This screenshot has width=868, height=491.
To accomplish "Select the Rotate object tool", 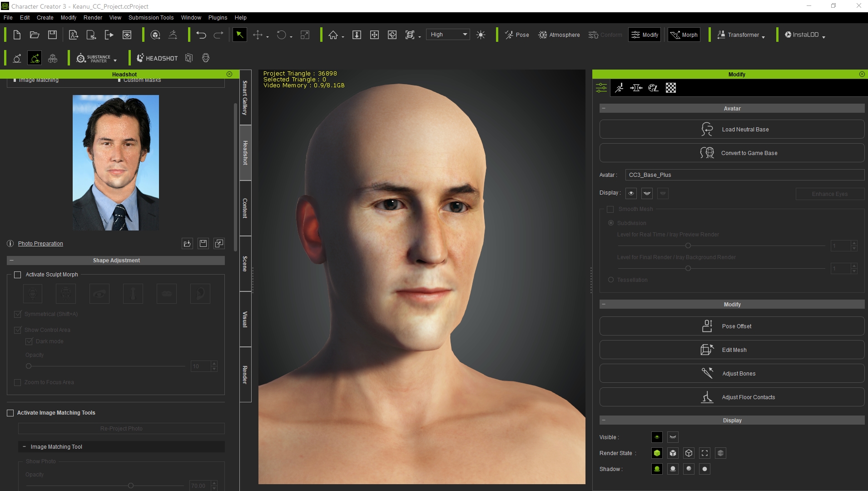I will (282, 35).
